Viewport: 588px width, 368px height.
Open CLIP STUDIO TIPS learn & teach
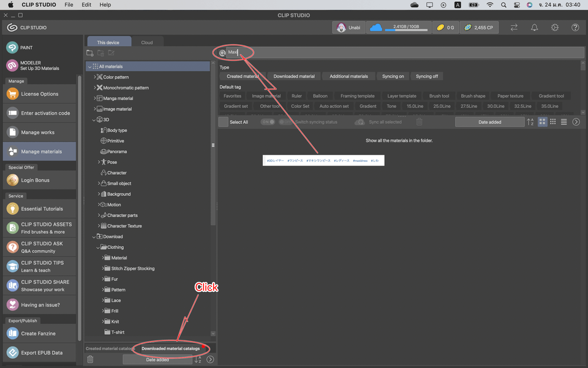(39, 266)
